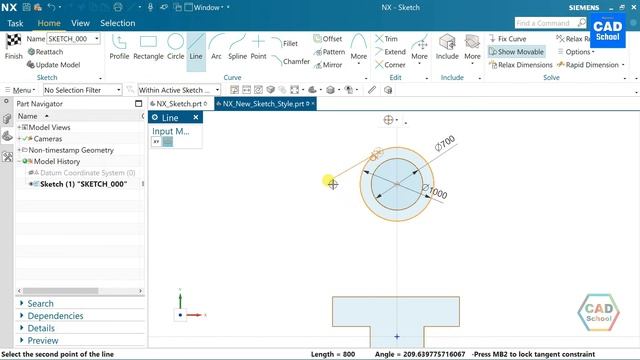Screen dimensions: 640x360
Task: Click the Pattern curve tool
Action: click(x=329, y=52)
